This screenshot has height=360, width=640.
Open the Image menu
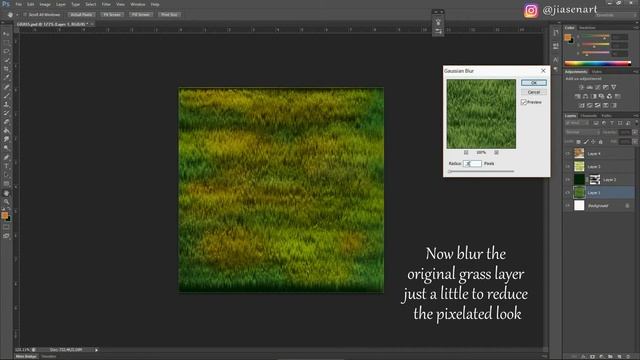[x=45, y=4]
